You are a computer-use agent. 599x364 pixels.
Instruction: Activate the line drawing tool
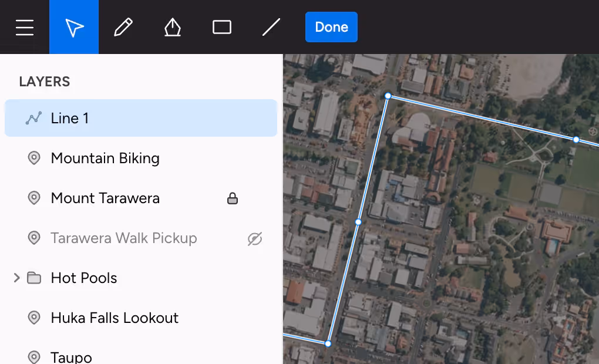coord(271,27)
